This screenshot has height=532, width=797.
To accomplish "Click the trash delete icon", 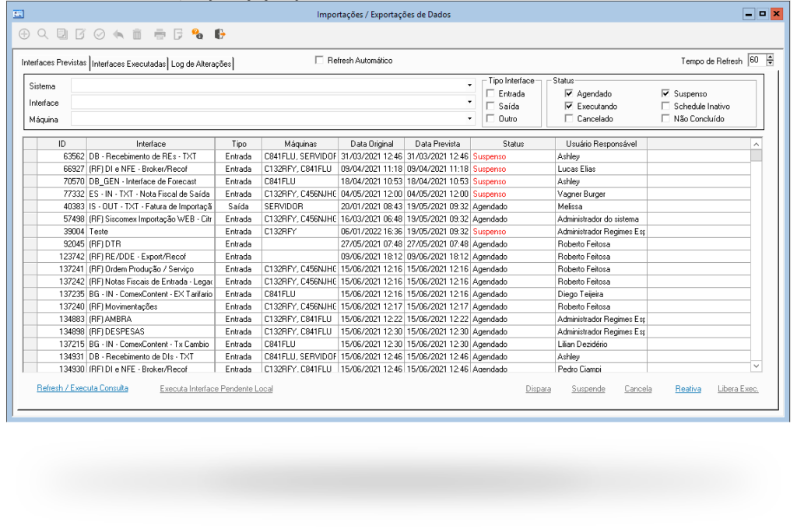I will point(137,34).
